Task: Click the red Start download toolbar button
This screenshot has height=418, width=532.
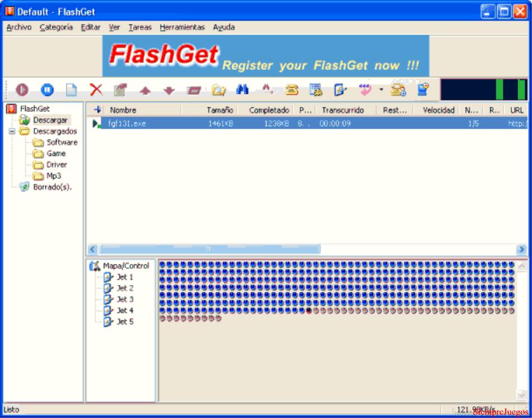Action: 22,90
